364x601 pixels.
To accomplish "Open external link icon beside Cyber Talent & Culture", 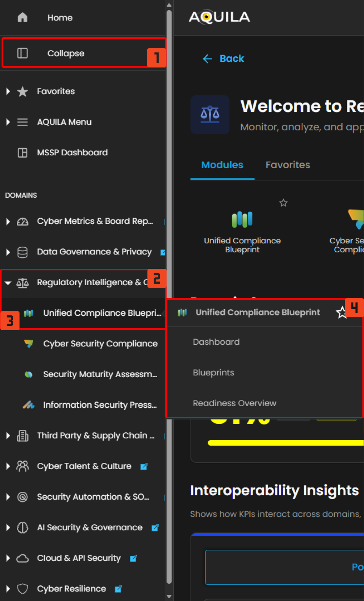I will click(144, 466).
